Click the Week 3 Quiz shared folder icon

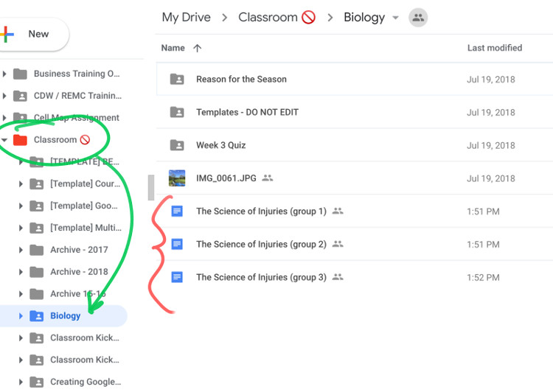[x=177, y=145]
